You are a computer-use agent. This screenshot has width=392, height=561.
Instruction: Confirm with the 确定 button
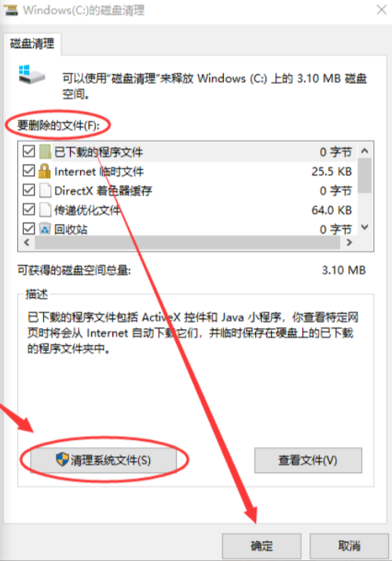(262, 546)
